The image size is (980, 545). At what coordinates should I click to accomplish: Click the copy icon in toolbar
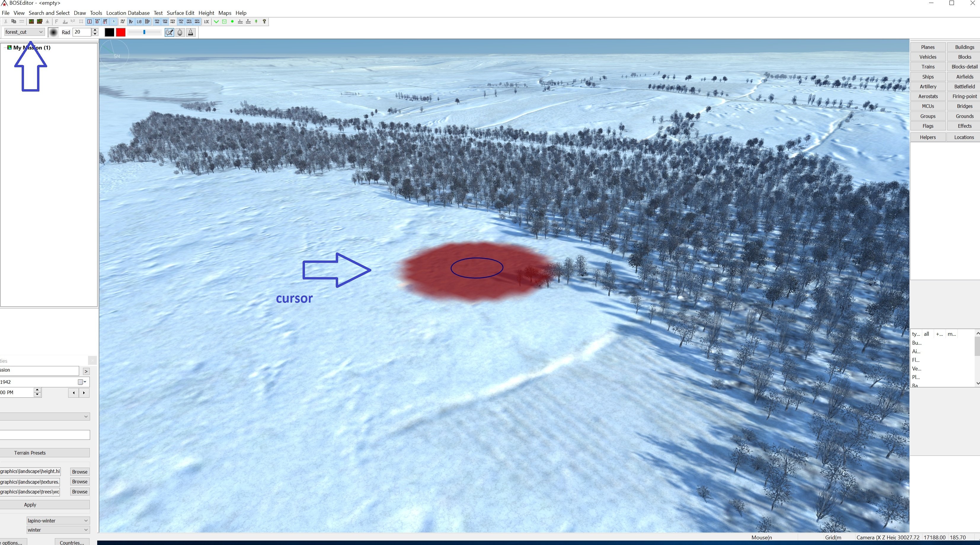click(14, 22)
